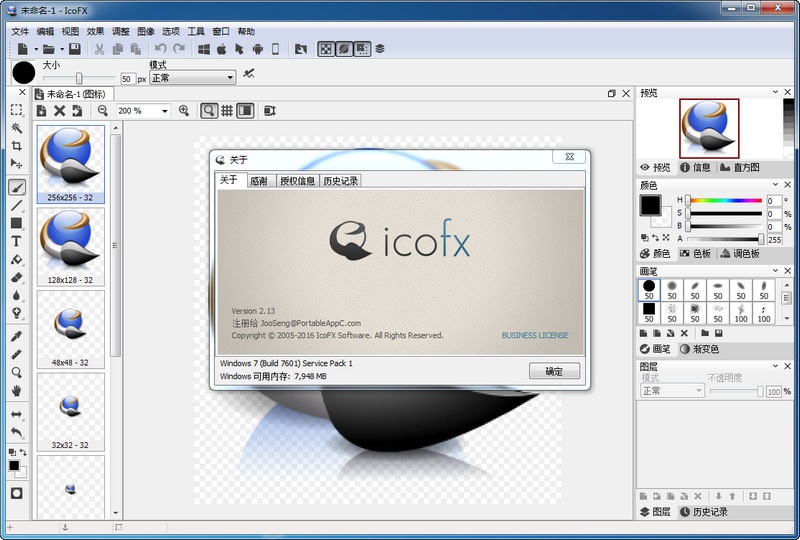Select the 128x128 - 32 thumbnail

(70, 247)
